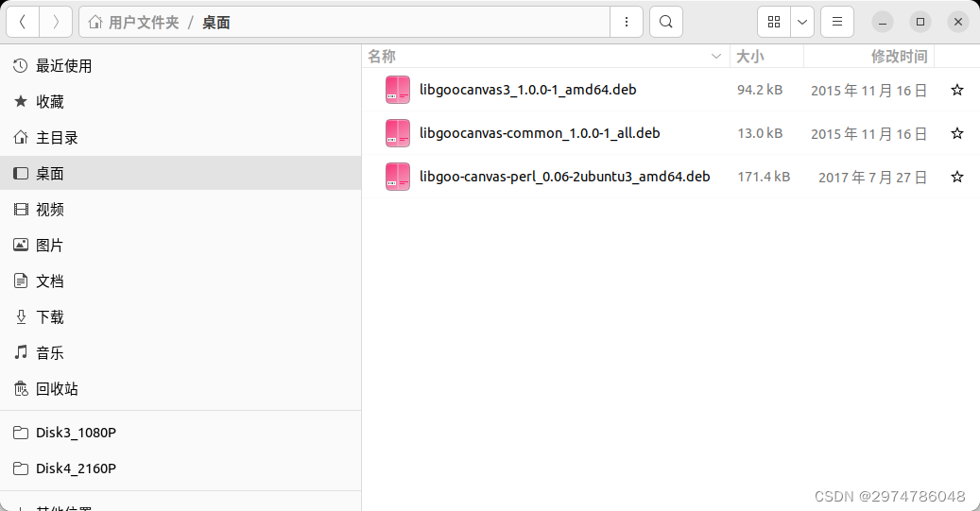
Task: Open 音乐 folder in the sidebar
Action: point(181,353)
